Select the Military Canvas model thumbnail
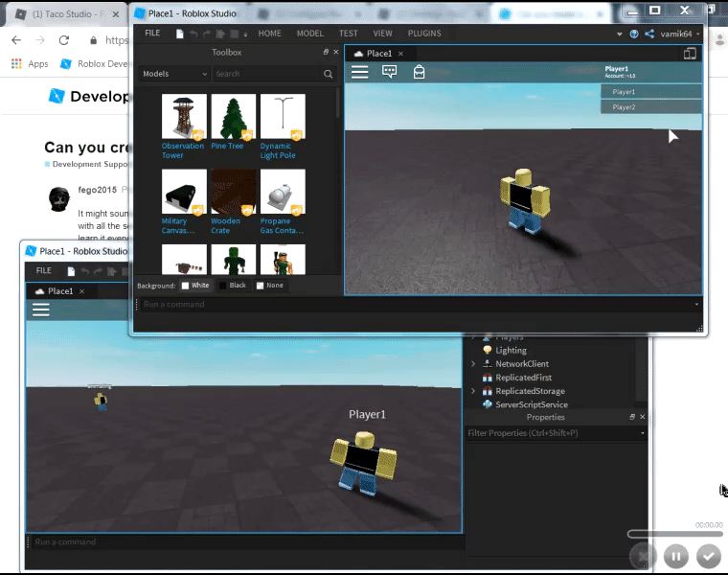 tap(184, 192)
